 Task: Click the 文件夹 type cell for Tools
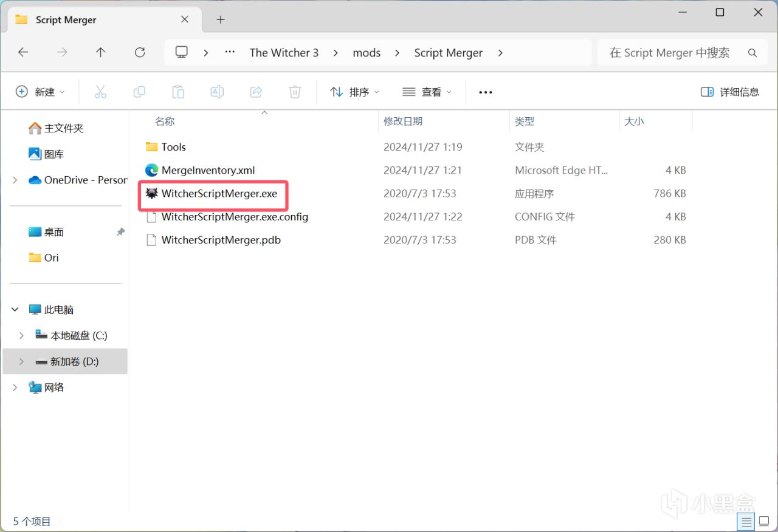click(x=529, y=147)
